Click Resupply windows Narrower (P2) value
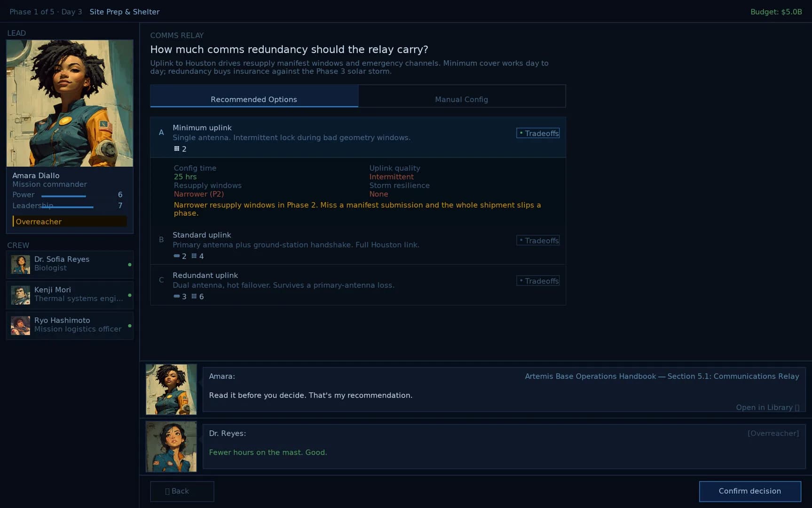This screenshot has width=812, height=508. pos(199,194)
